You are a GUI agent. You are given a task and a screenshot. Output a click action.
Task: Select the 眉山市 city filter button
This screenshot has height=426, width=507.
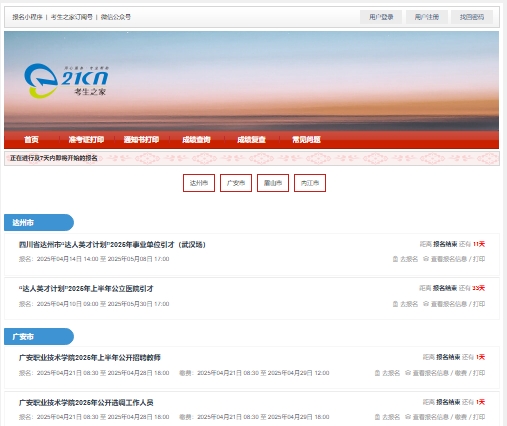(273, 183)
